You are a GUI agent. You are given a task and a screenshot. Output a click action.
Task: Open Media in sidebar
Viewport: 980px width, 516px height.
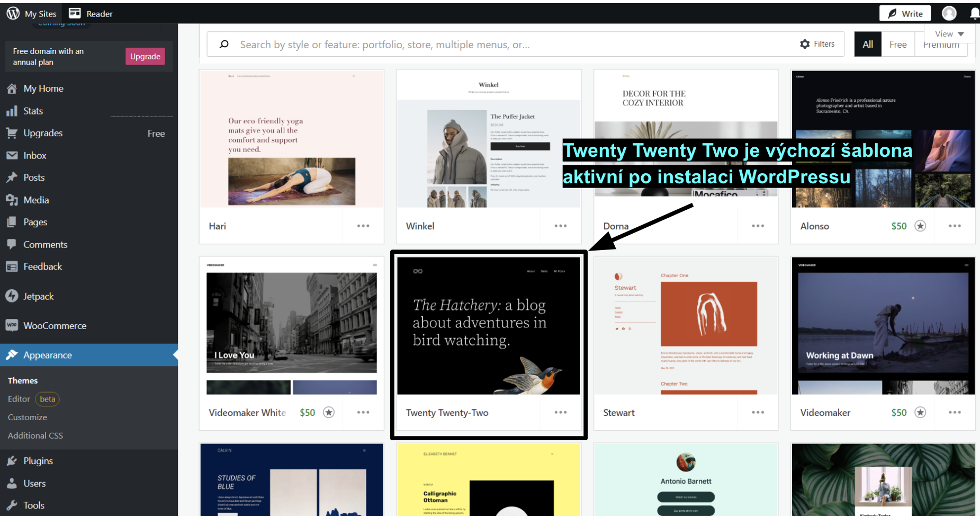(x=89, y=200)
